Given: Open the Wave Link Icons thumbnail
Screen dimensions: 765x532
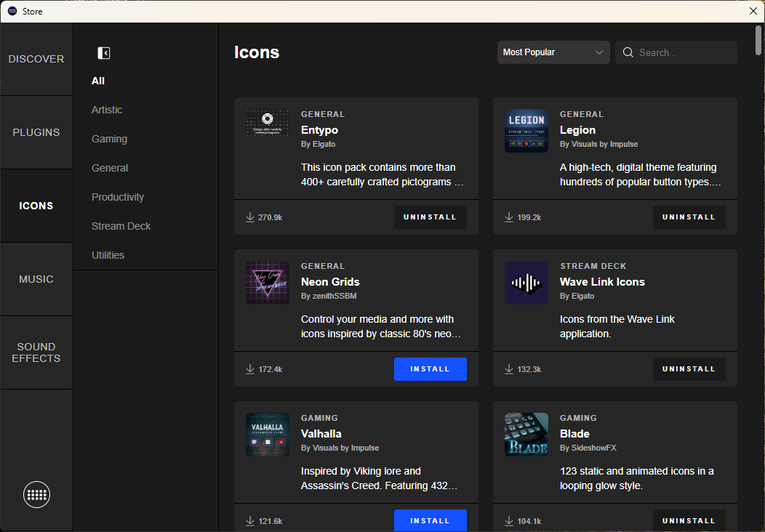Looking at the screenshot, I should 526,282.
